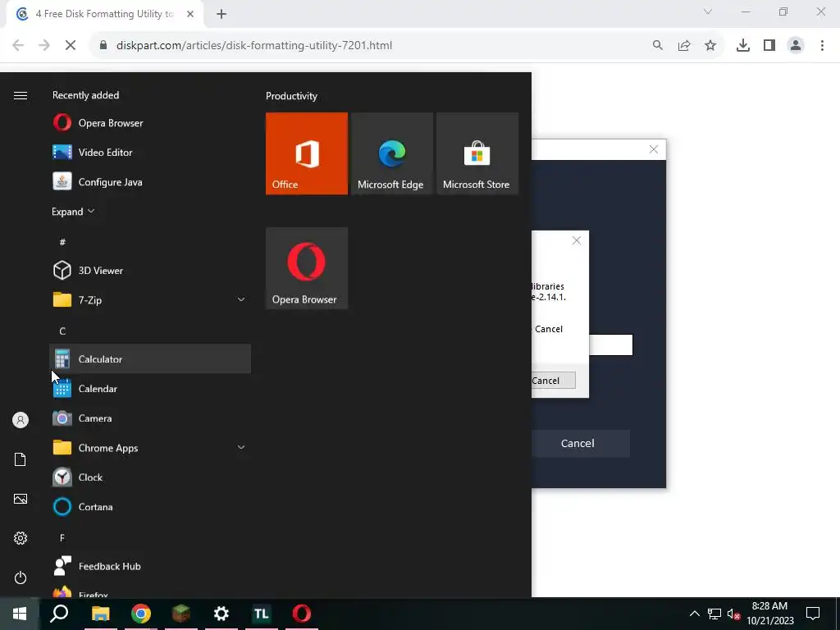The height and width of the screenshot is (630, 840).
Task: Expand the 7-Zip folder chevron
Action: click(x=241, y=300)
